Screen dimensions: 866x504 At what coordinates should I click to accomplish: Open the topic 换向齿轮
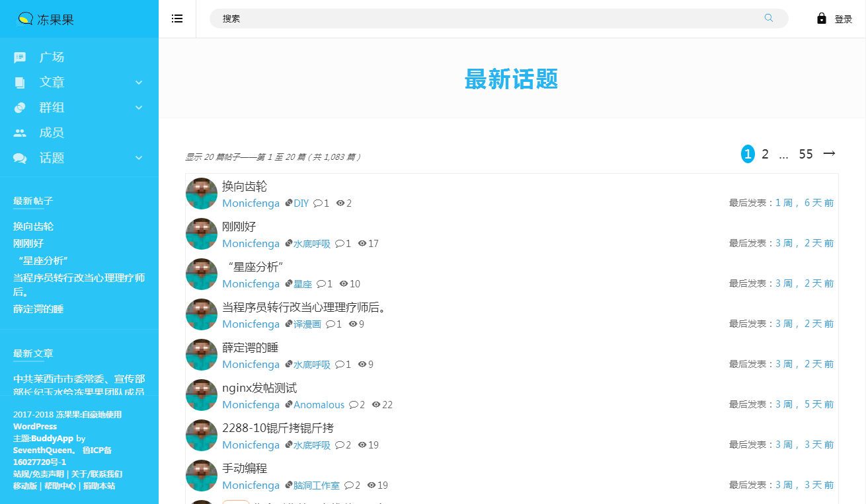click(x=245, y=186)
